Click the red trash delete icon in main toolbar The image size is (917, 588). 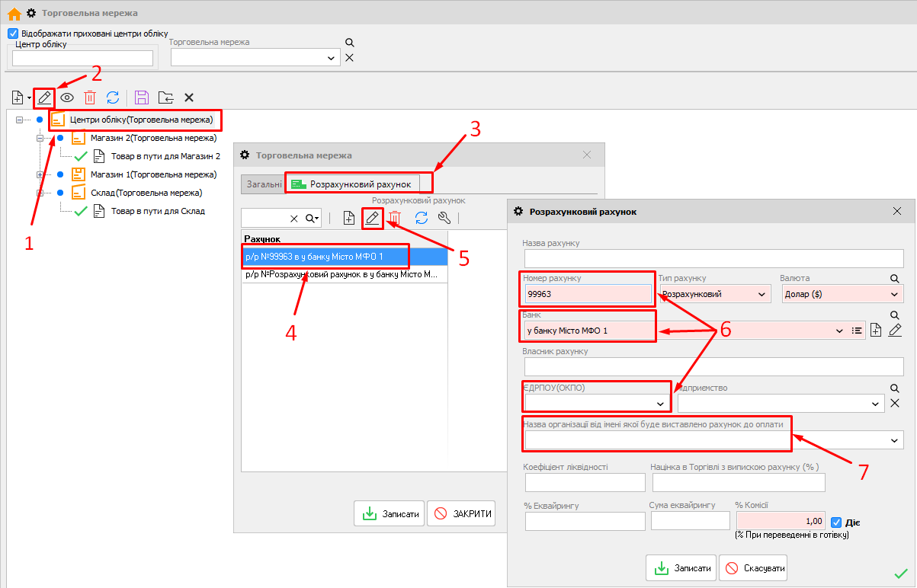[90, 97]
